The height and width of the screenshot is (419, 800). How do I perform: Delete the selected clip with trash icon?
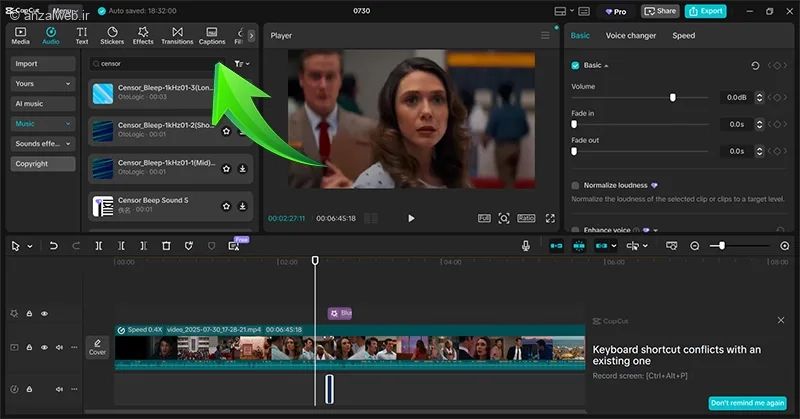click(166, 246)
